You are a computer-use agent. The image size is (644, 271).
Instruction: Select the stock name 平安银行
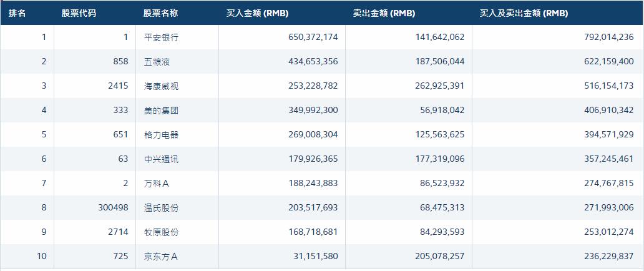point(162,37)
